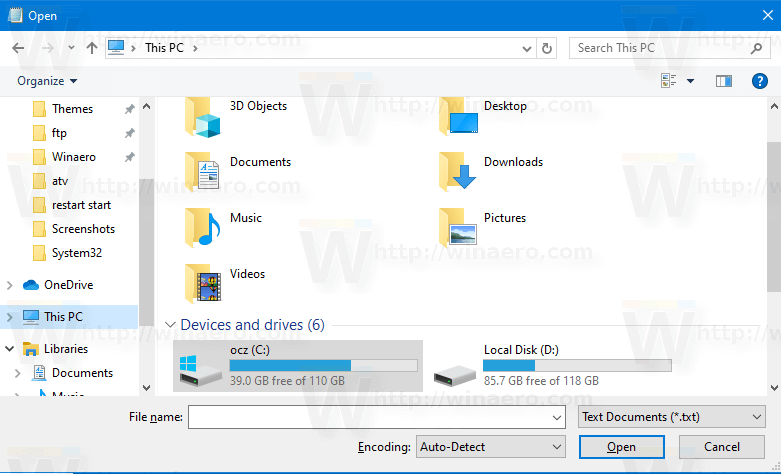Collapse the Devices and drives group

170,325
